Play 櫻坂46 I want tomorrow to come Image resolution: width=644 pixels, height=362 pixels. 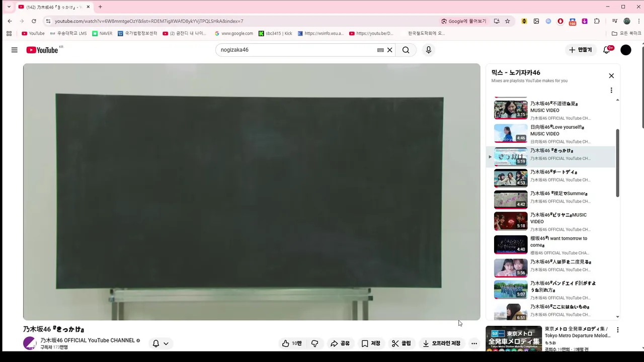[x=550, y=245]
